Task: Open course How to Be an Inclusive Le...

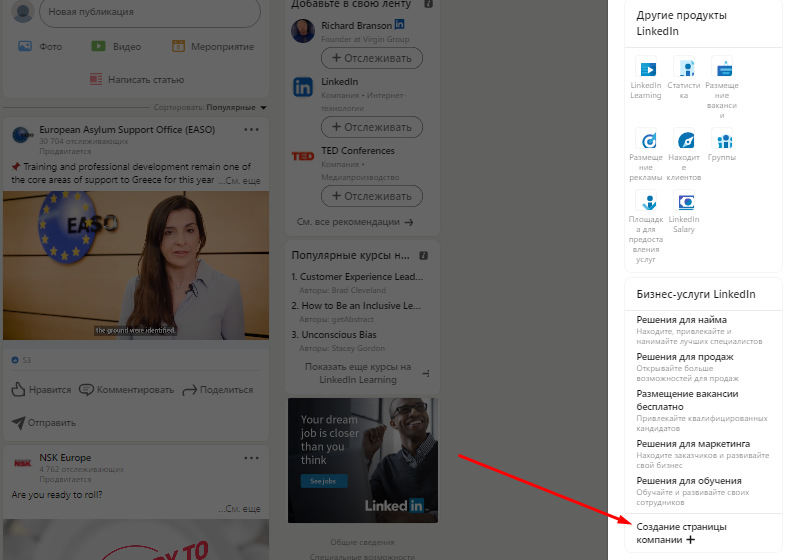Action: tap(356, 306)
